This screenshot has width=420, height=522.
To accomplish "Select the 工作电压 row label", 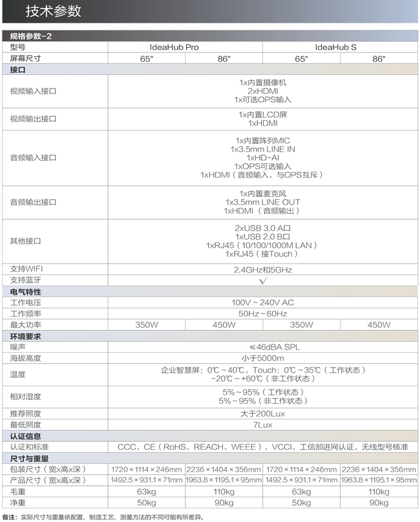I will click(25, 302).
